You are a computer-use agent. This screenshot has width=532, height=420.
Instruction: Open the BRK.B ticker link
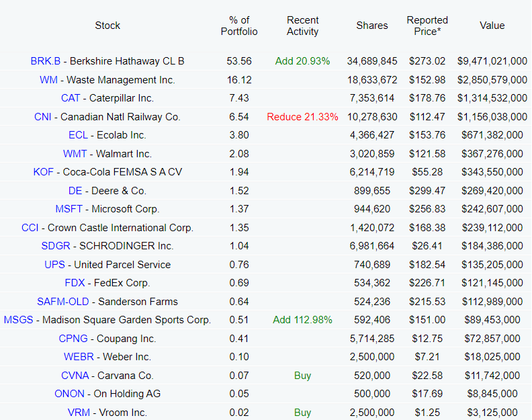[x=45, y=61]
